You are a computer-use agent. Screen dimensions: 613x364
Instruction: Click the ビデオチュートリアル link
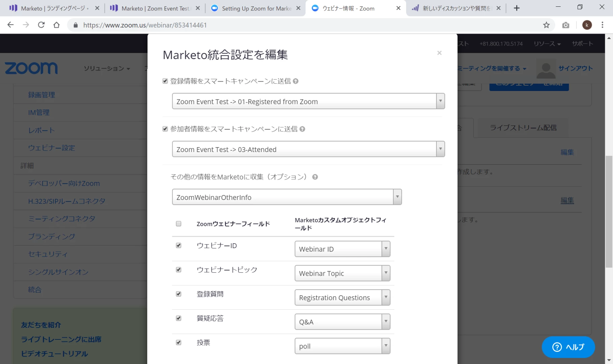tap(54, 354)
